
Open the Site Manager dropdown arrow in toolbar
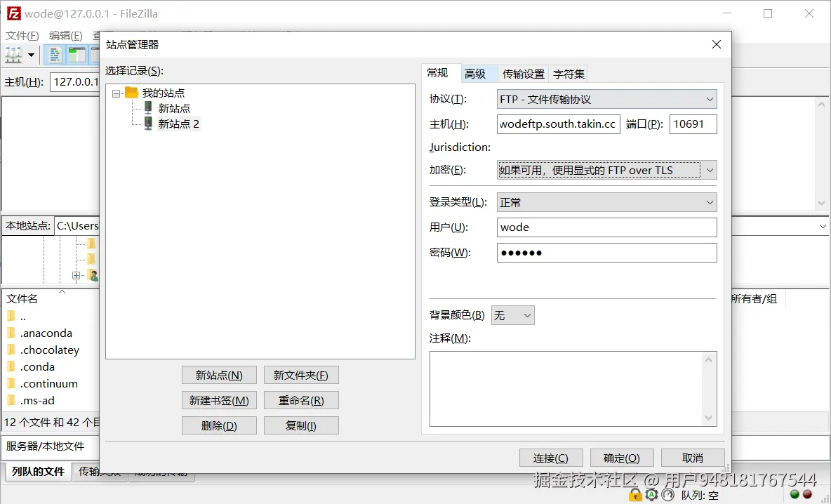tap(32, 55)
